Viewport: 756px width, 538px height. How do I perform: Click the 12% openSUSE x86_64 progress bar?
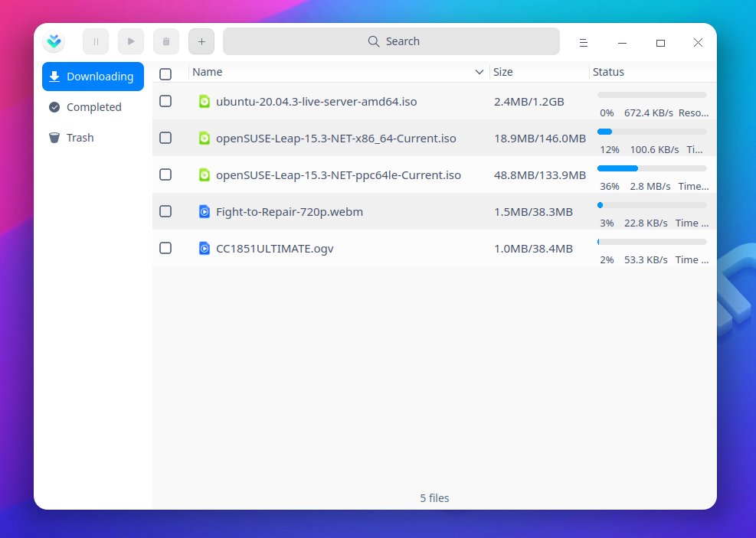652,132
